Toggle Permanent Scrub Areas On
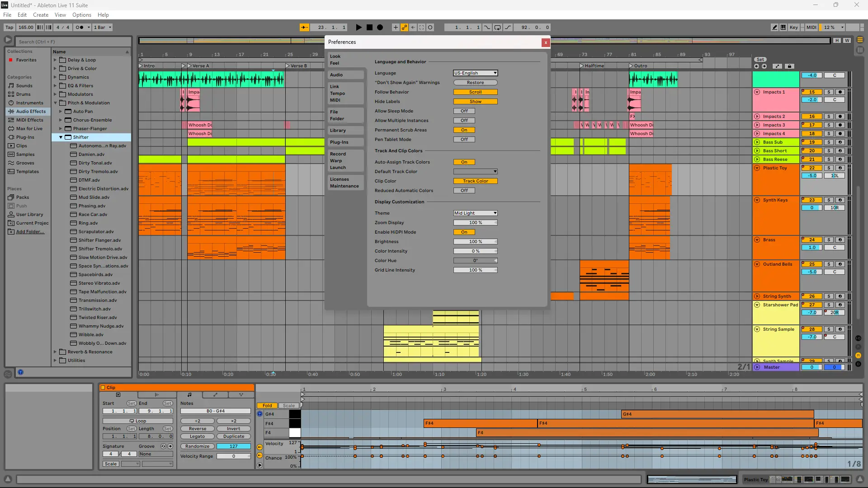 464,130
